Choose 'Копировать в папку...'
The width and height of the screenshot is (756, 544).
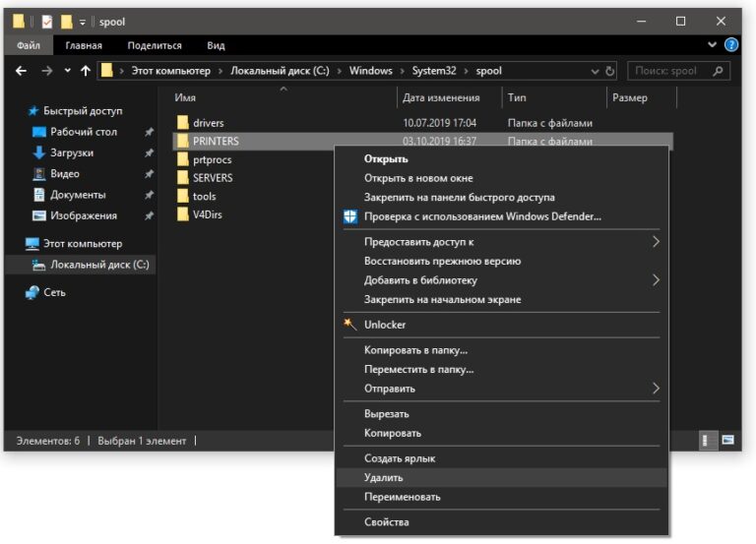pos(501,350)
